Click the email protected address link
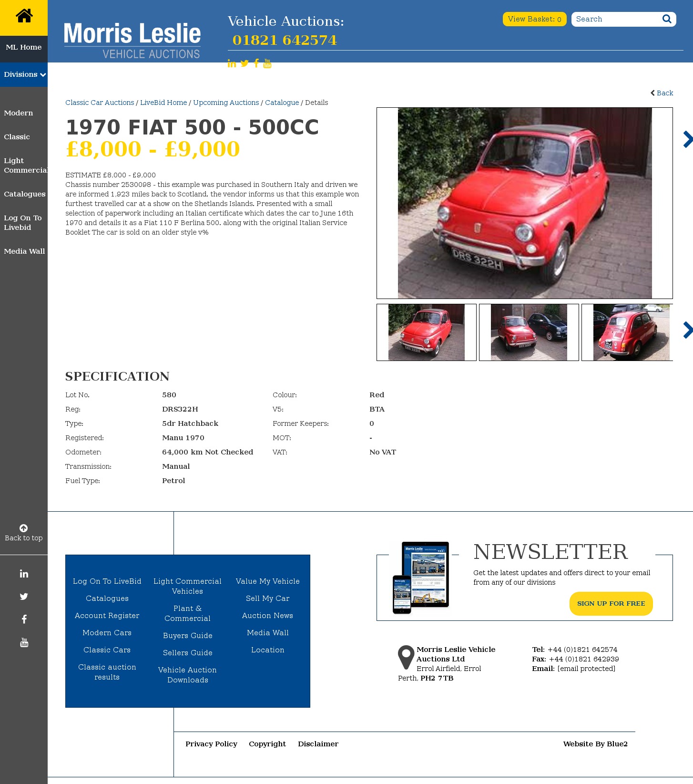The width and height of the screenshot is (693, 784). click(586, 669)
